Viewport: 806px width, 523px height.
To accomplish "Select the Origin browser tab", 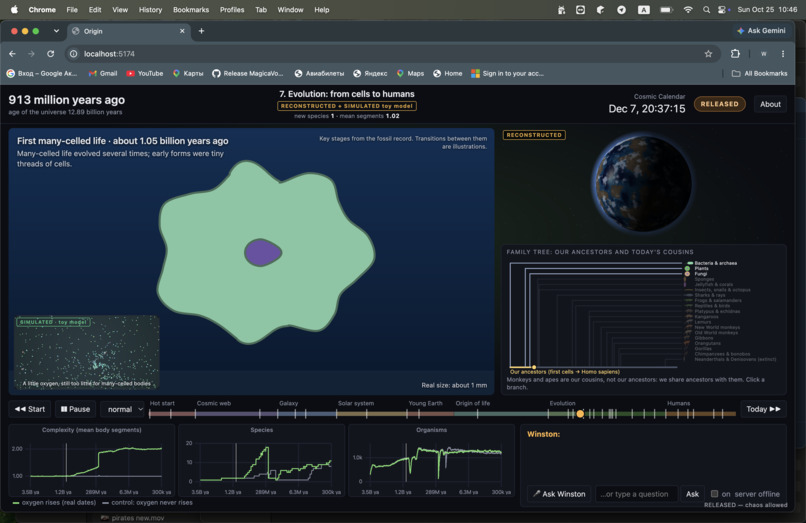I will point(129,31).
